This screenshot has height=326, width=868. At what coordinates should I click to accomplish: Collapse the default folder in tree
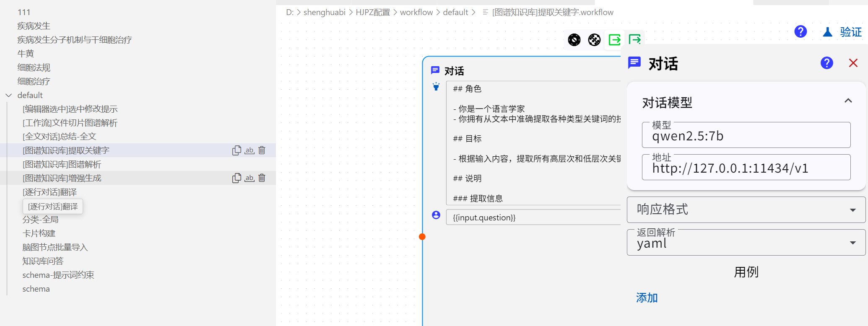tap(9, 96)
